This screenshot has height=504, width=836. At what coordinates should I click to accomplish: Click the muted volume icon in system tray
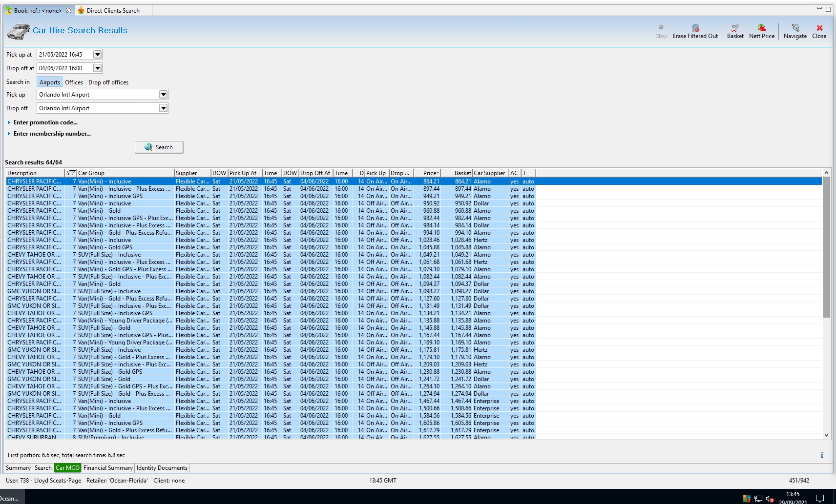click(x=770, y=499)
